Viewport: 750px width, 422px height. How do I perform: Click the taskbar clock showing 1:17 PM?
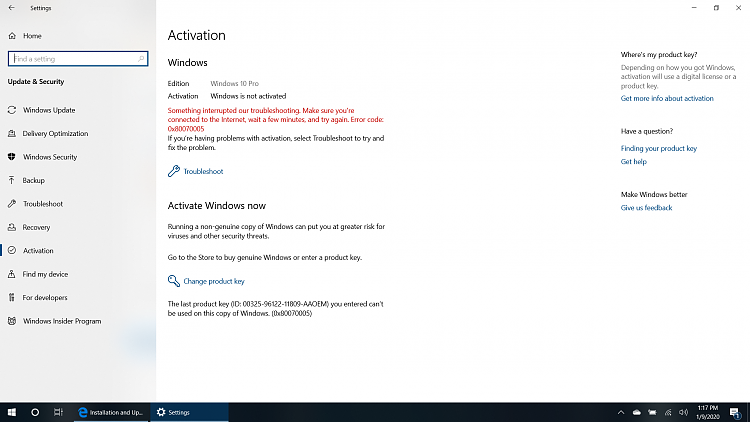(708, 412)
